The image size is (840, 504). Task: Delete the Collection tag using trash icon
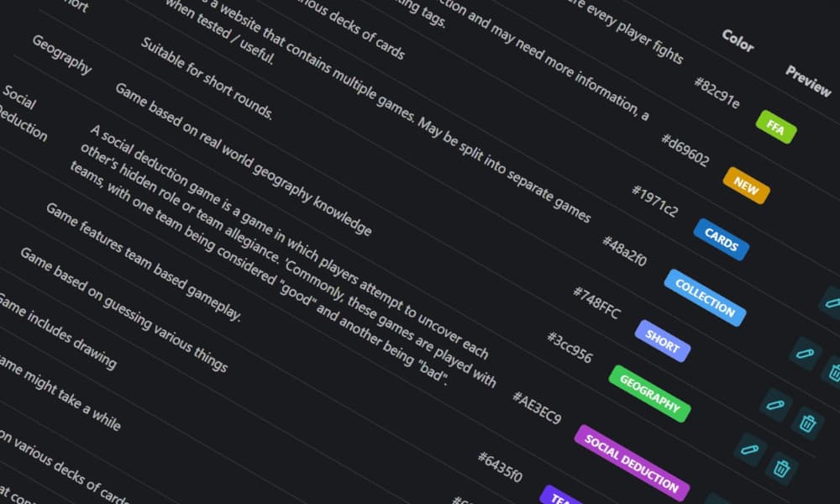[833, 372]
